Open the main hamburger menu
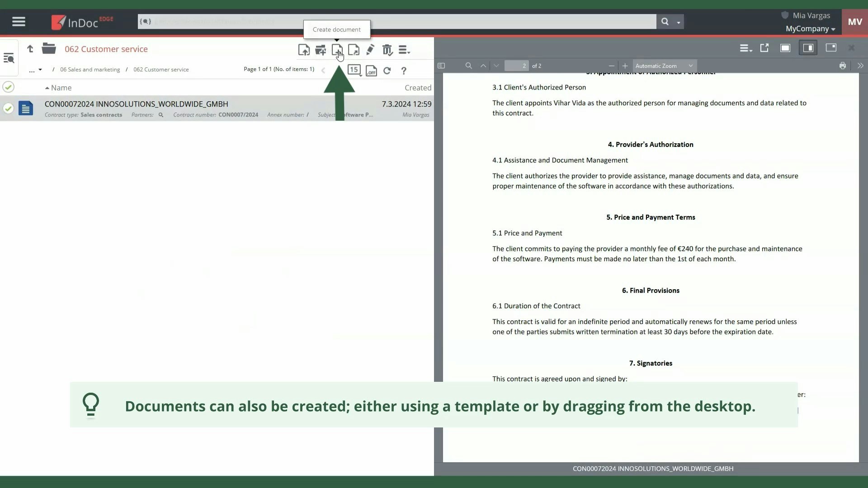Image resolution: width=868 pixels, height=488 pixels. (19, 21)
